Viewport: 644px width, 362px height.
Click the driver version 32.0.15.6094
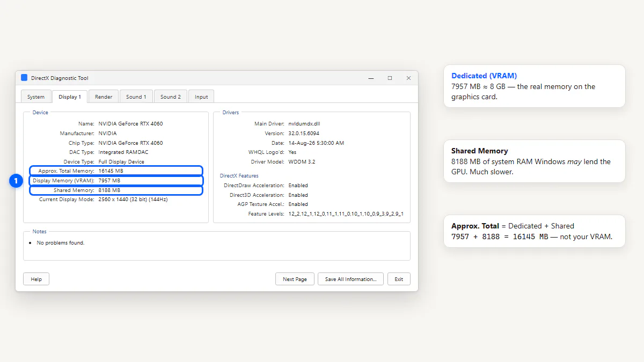(304, 133)
